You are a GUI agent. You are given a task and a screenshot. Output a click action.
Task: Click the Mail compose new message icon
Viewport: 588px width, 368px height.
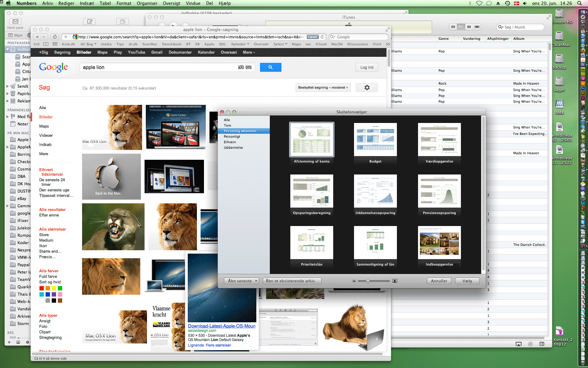[x=89, y=21]
